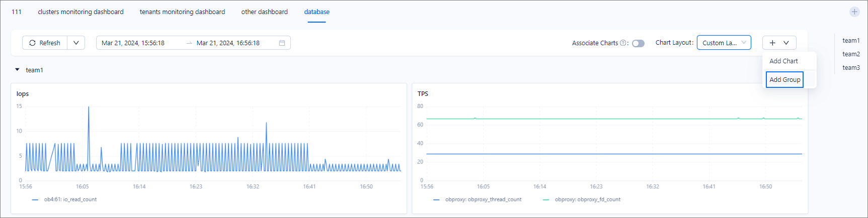The width and height of the screenshot is (868, 218).
Task: Click the plus icon to add dashboard tab
Action: pos(854,12)
